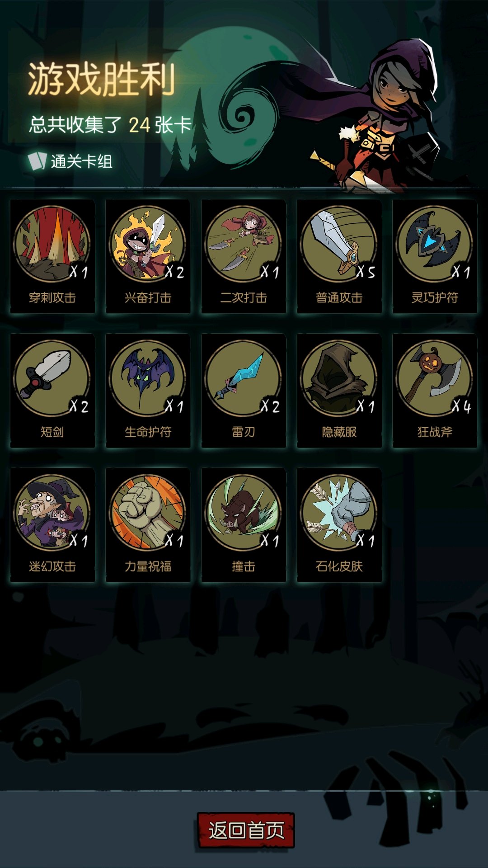Tap the 力量祝福 fist card
Screen dimensions: 488x868
point(148,525)
